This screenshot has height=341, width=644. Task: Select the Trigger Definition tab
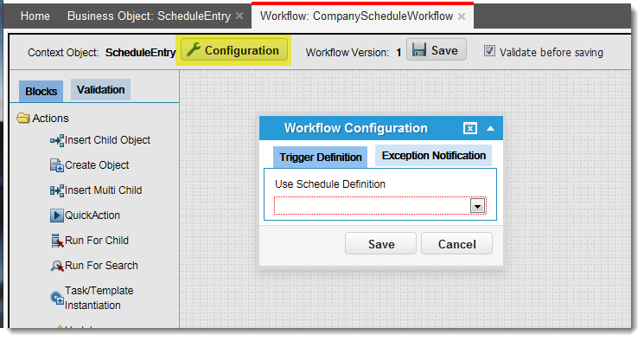coord(321,158)
